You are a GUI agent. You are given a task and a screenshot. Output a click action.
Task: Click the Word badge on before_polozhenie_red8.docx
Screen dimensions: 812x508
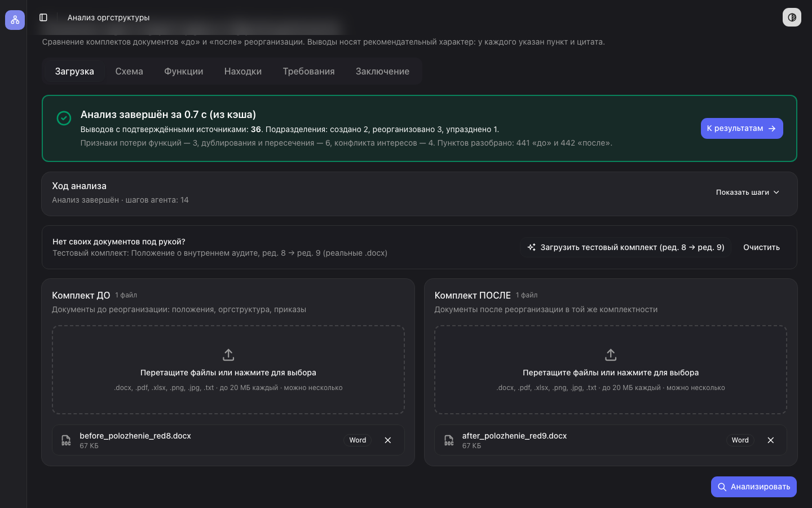click(358, 440)
